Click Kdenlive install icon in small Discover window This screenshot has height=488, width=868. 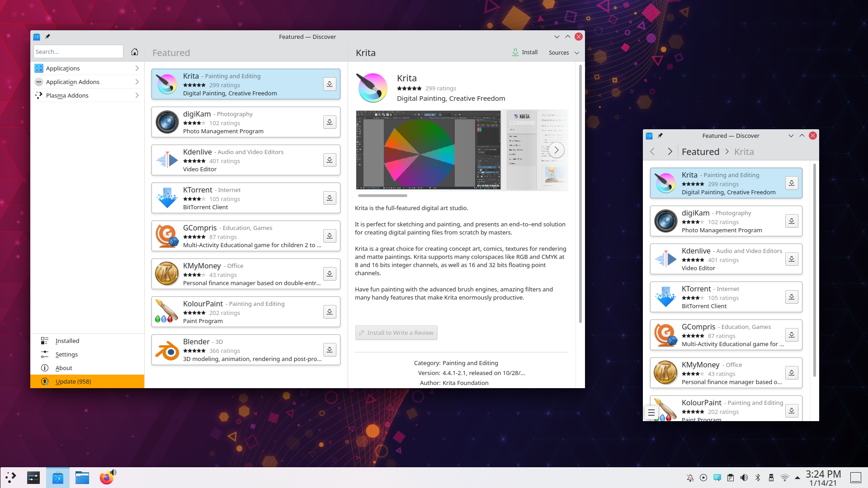pyautogui.click(x=792, y=259)
